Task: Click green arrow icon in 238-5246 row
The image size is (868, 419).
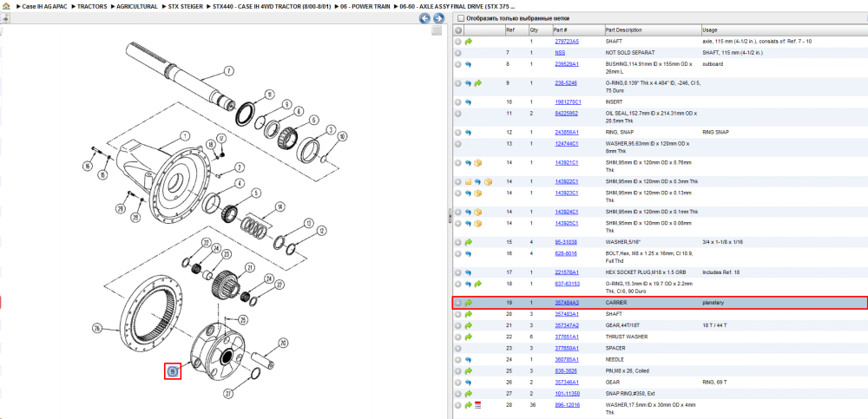Action: (478, 83)
